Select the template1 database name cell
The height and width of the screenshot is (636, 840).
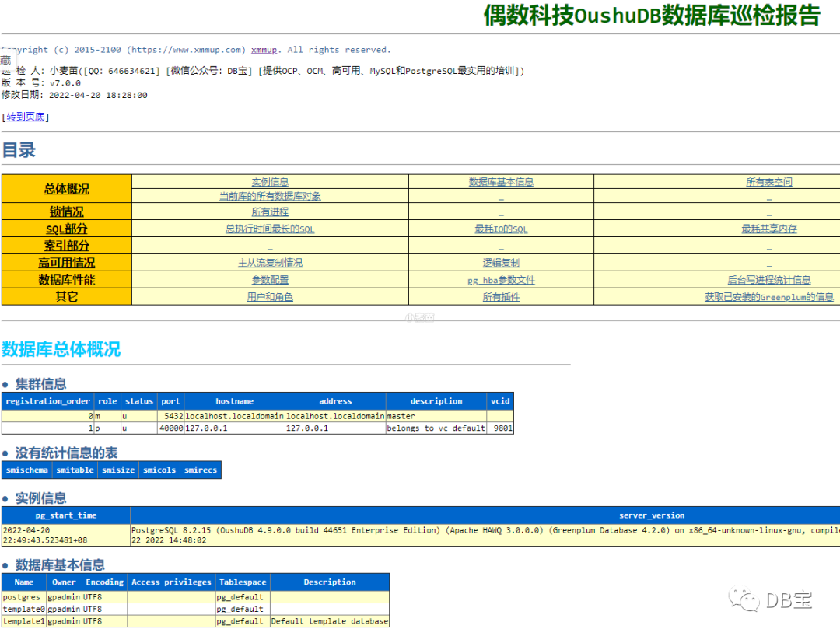pos(24,621)
